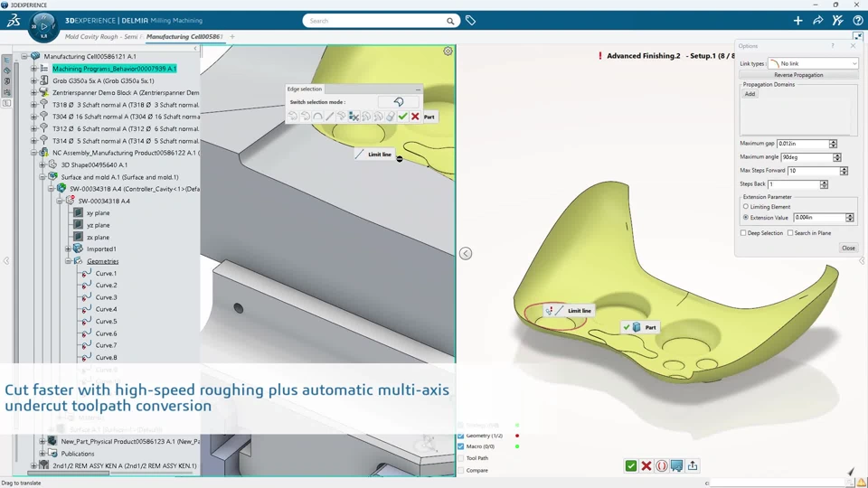Collapse the NC Assembly_Manufacturing Product node
Viewport: 868px width, 488px height.
click(x=33, y=153)
